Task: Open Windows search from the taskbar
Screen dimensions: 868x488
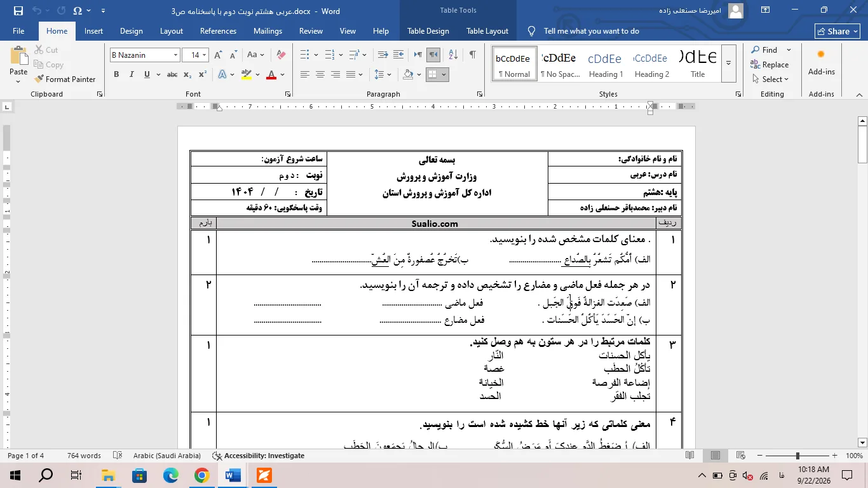Action: click(x=46, y=475)
